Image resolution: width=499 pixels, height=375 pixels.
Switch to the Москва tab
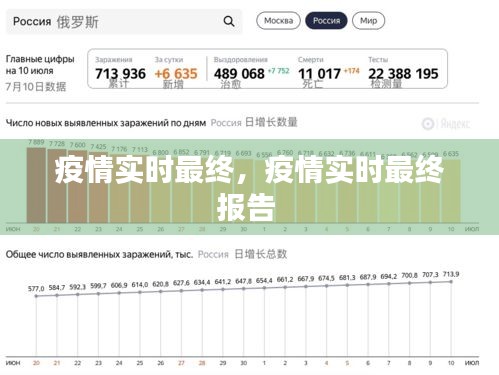point(278,21)
